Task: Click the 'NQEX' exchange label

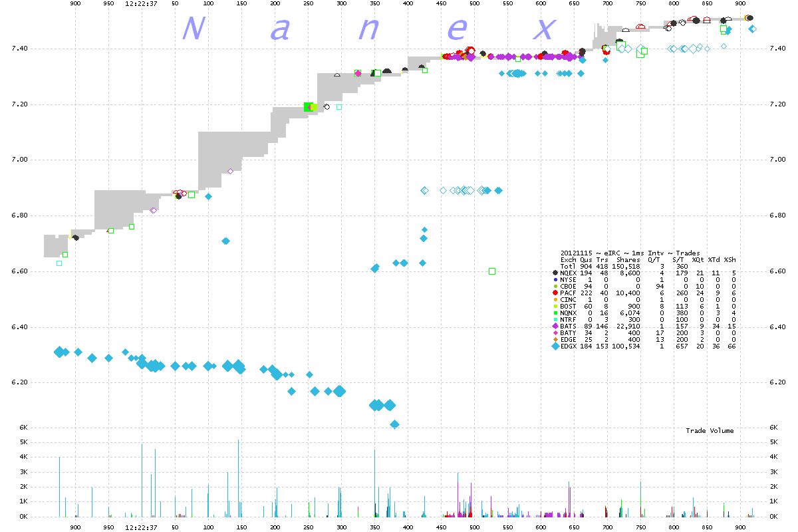Action: click(569, 273)
